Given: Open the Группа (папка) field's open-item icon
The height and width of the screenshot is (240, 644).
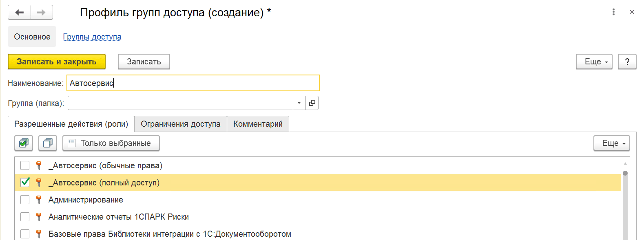Looking at the screenshot, I should click(312, 103).
